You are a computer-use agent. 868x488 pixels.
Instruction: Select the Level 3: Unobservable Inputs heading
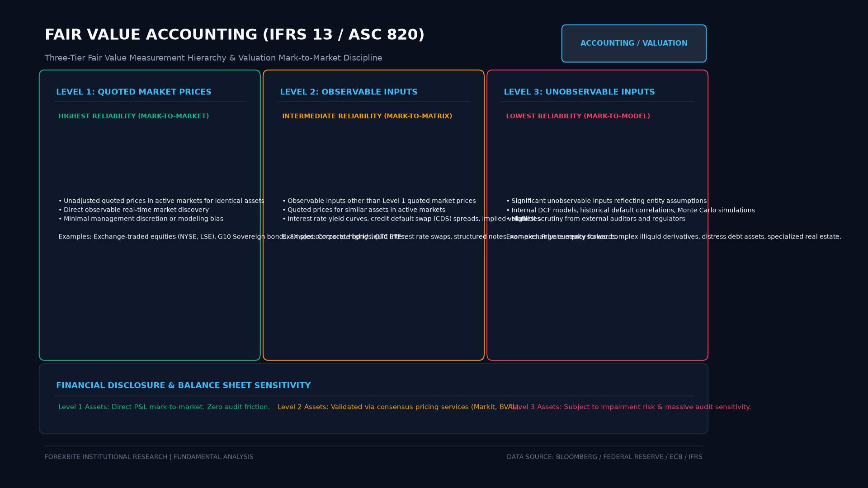coord(579,92)
